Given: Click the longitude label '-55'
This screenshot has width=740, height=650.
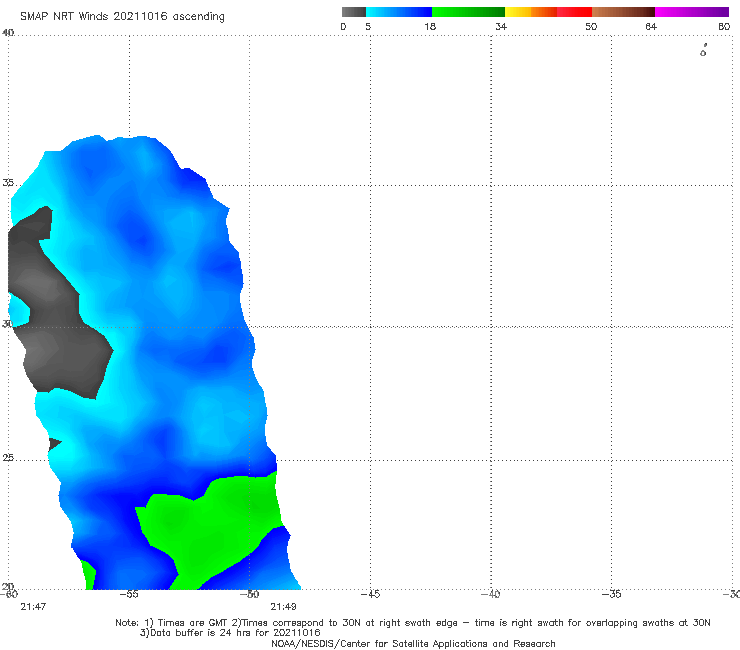Looking at the screenshot, I should coord(129,594).
